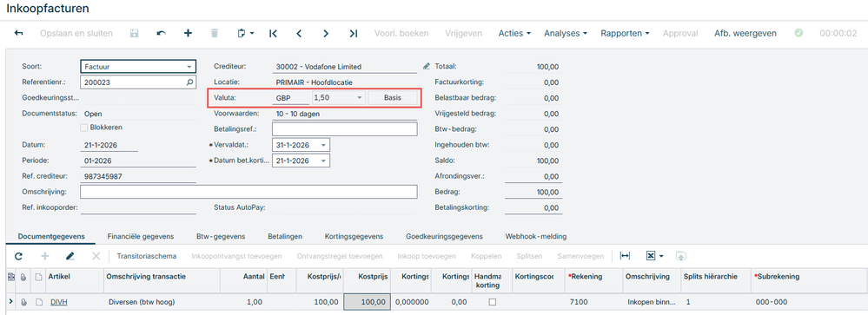Open the DIVH article link
Viewport: 868px width, 315px height.
tap(58, 302)
